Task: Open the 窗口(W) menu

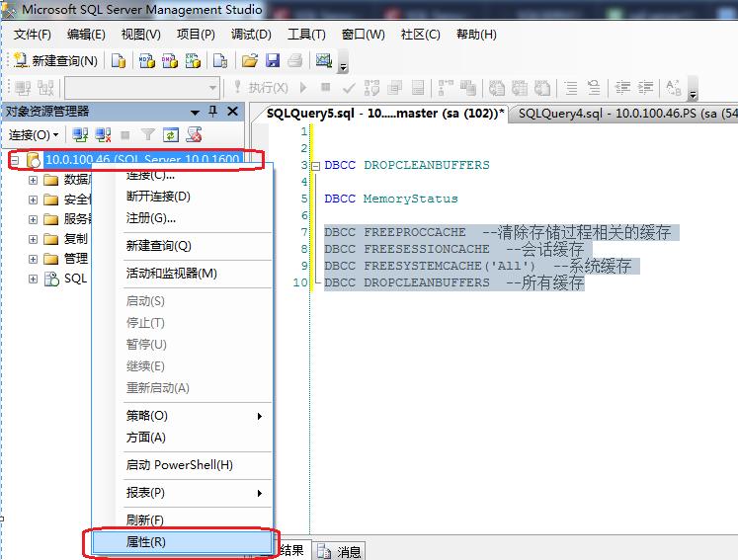Action: pos(363,35)
